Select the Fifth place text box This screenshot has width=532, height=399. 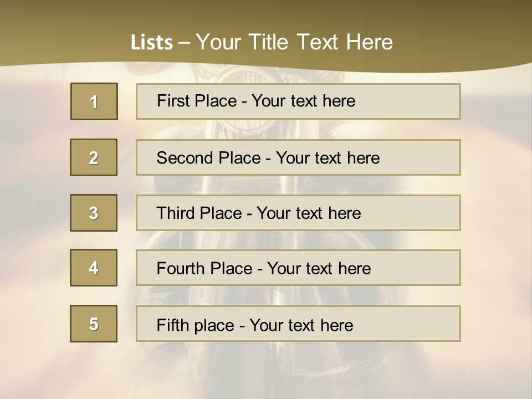tap(298, 324)
